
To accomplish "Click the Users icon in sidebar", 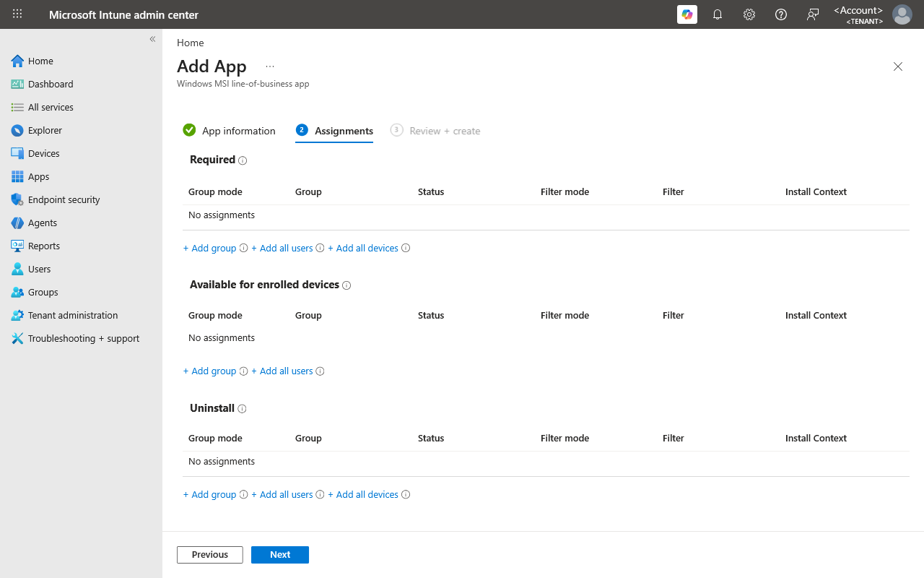I will 17,269.
